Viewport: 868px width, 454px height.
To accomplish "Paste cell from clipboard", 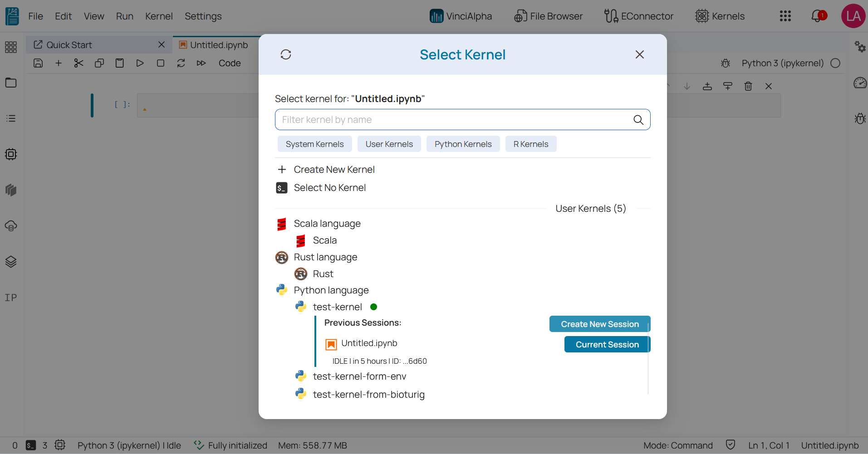I will coord(120,63).
